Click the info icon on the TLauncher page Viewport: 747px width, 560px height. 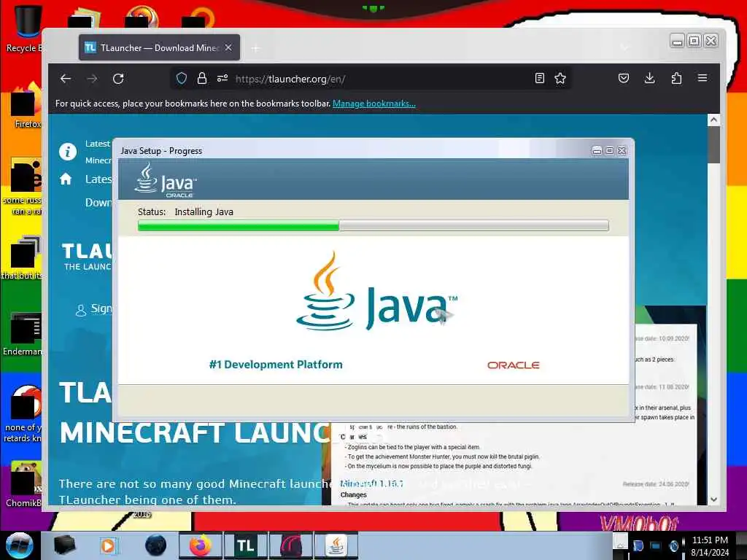pyautogui.click(x=68, y=152)
